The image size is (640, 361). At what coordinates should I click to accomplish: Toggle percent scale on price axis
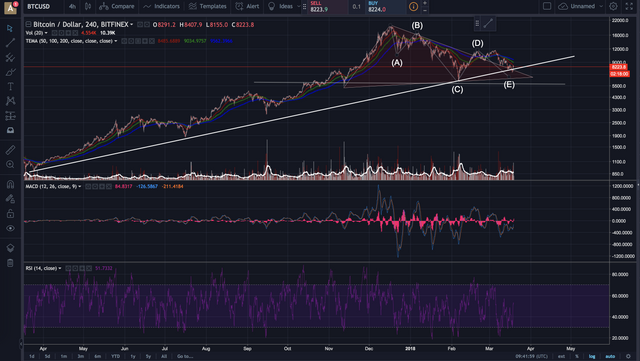pos(577,356)
